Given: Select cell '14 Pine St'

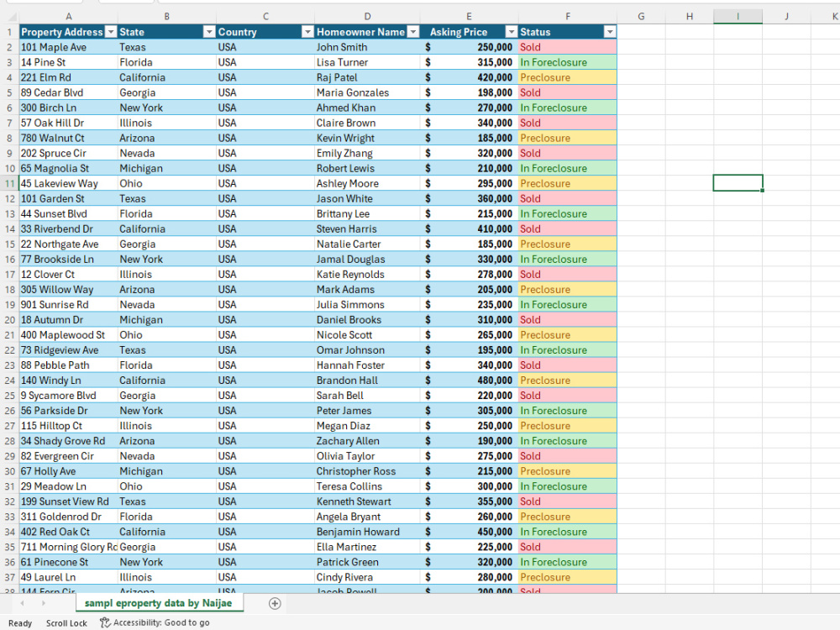Looking at the screenshot, I should (x=69, y=62).
